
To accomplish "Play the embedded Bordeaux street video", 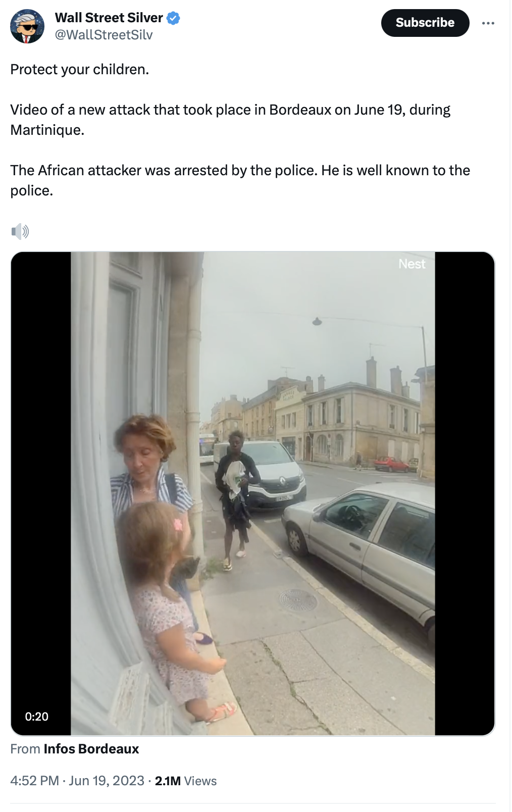I will click(x=252, y=493).
